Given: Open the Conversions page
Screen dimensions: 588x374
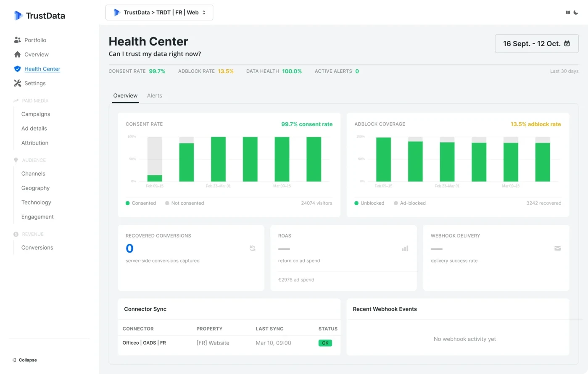Looking at the screenshot, I should click(37, 248).
